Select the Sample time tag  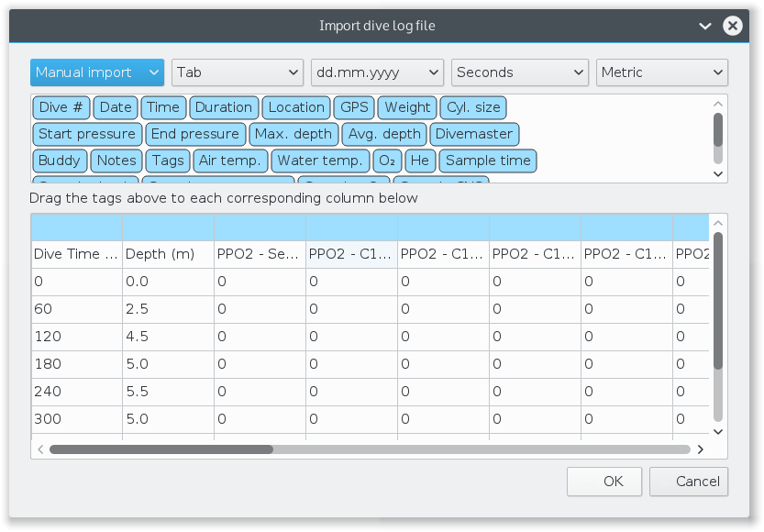[x=488, y=161]
